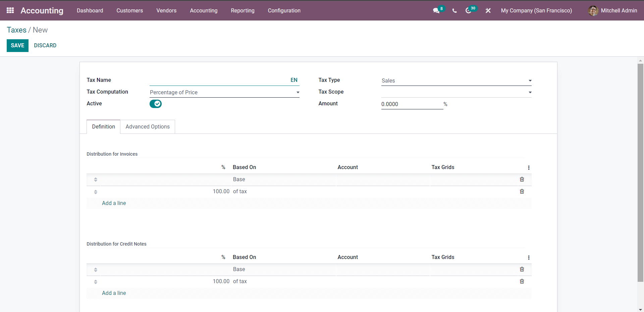This screenshot has height=312, width=644.
Task: Open invoices table column options menu
Action: [529, 168]
